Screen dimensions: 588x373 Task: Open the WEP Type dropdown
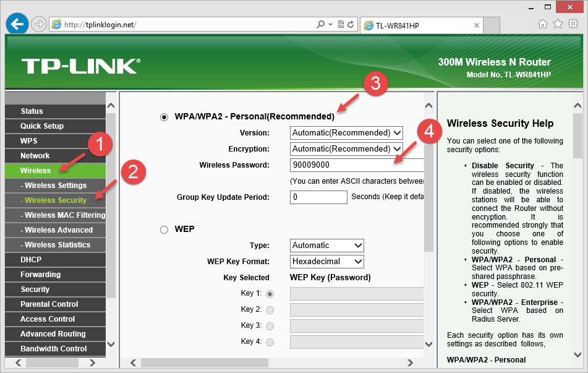(x=326, y=246)
